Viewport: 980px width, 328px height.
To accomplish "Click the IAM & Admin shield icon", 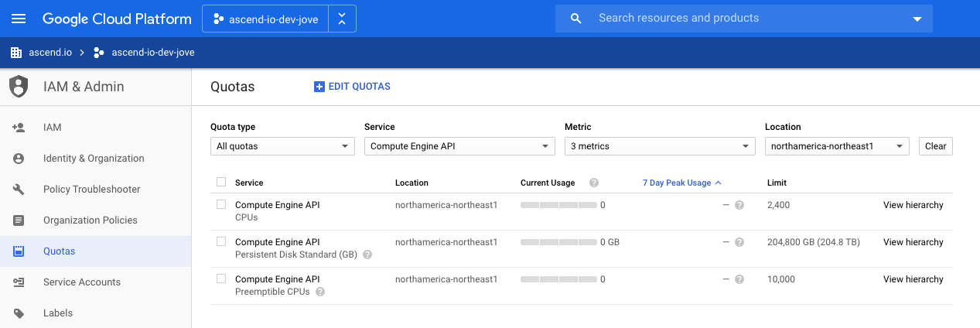I will [x=19, y=87].
